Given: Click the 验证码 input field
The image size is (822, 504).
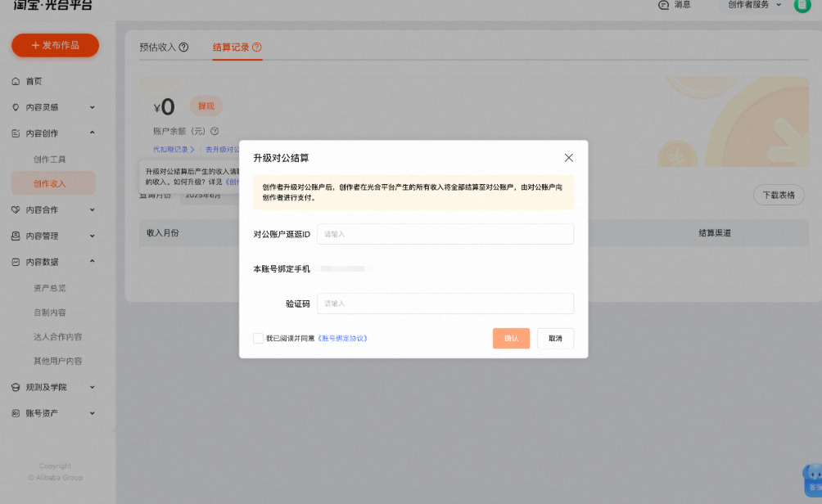Looking at the screenshot, I should coord(445,304).
